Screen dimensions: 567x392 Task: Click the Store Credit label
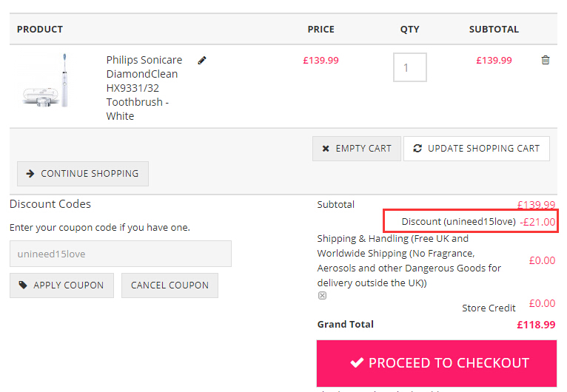pos(489,308)
